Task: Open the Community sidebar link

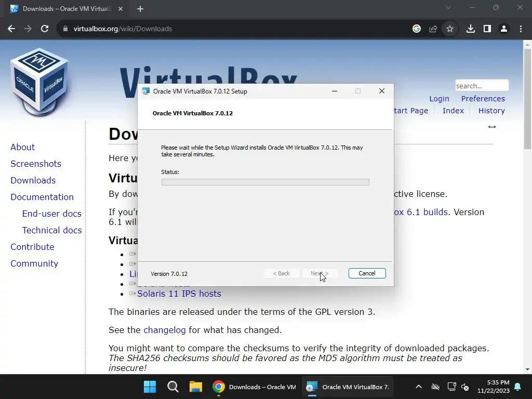Action: 34,263
